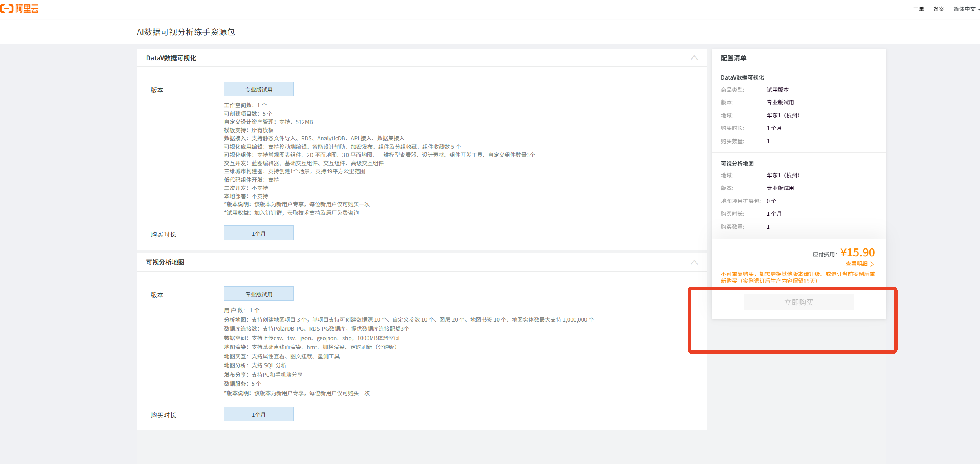Screen dimensions: 980x464
Task: Collapse the DataV数据可视化 section chevron
Action: coord(694,58)
